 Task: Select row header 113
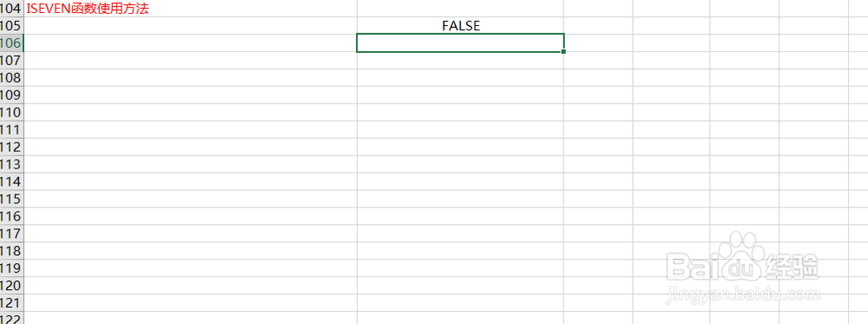pyautogui.click(x=11, y=164)
